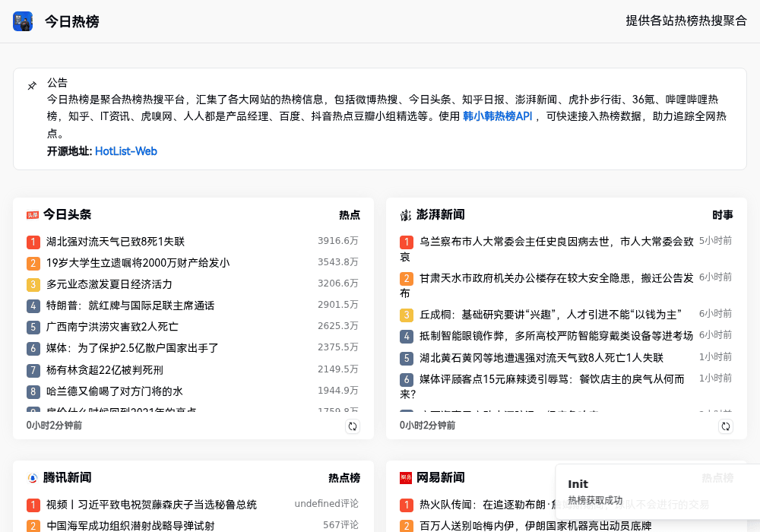Screen dimensions: 760x532
Task: Click the 网易新闻 red logo icon
Action: pos(406,478)
